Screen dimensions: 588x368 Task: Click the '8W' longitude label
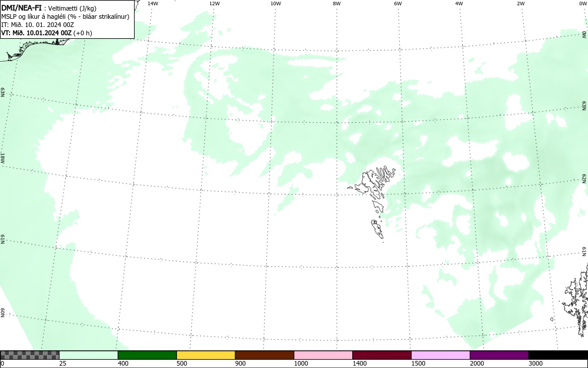tap(337, 4)
